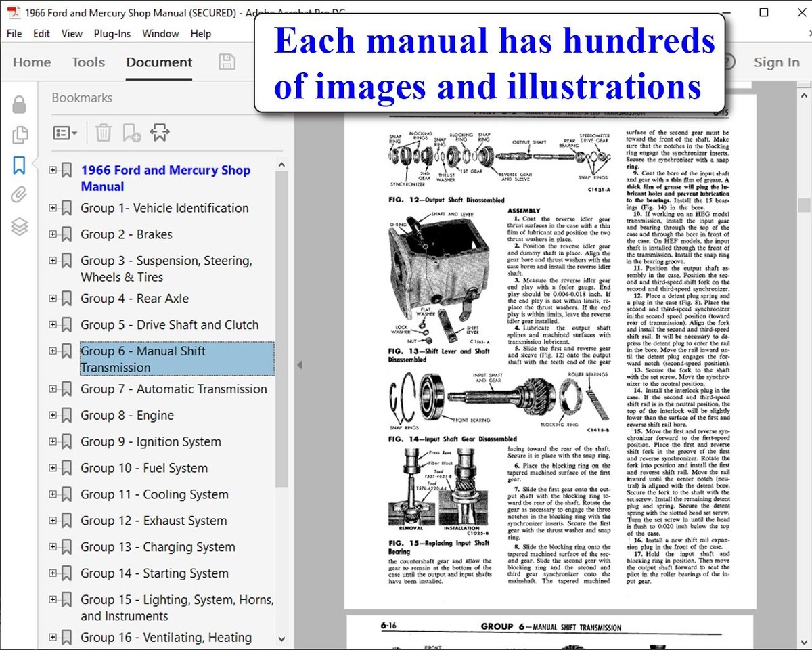This screenshot has height=650, width=812.
Task: Open the Plug-Ins menu
Action: [x=112, y=33]
